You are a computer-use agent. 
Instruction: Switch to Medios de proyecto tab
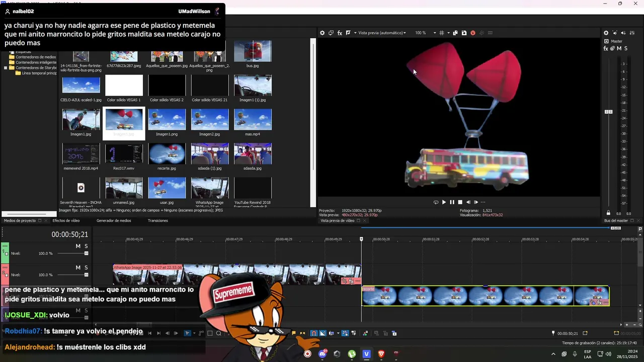coord(20,220)
